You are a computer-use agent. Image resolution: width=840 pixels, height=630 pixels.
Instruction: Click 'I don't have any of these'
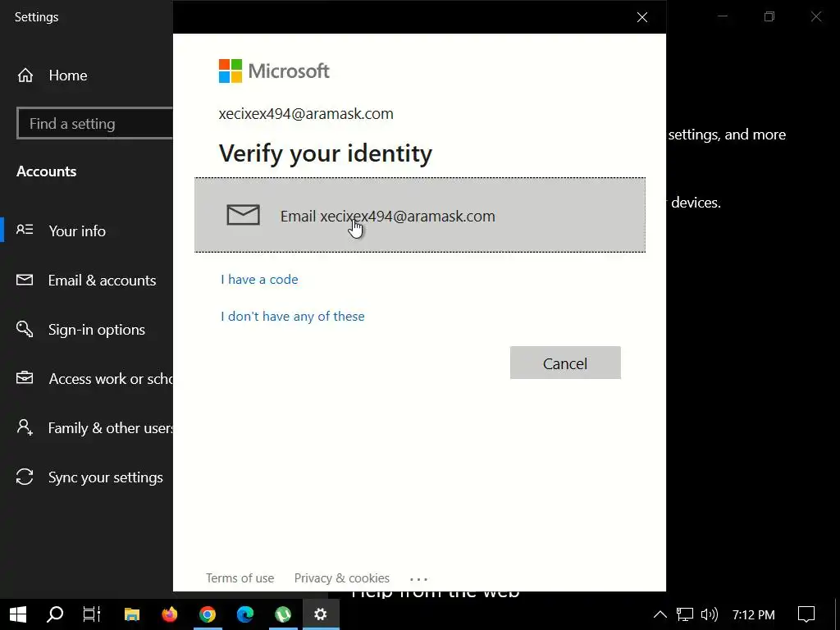(x=293, y=316)
